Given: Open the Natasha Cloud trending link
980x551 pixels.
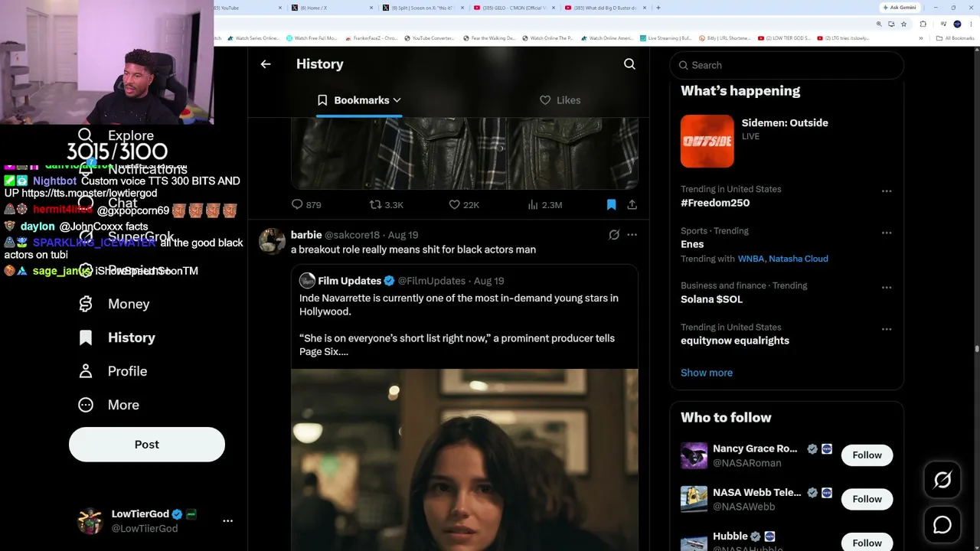Looking at the screenshot, I should (x=799, y=259).
